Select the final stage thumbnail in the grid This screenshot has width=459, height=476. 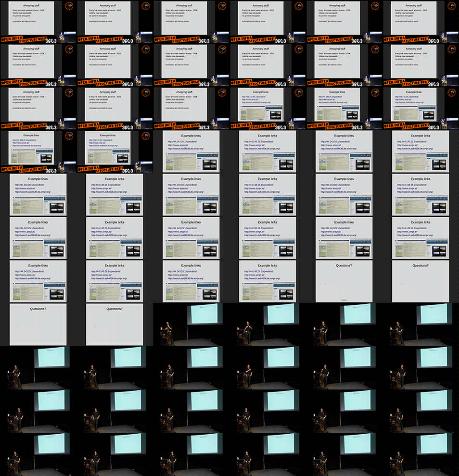(421, 454)
